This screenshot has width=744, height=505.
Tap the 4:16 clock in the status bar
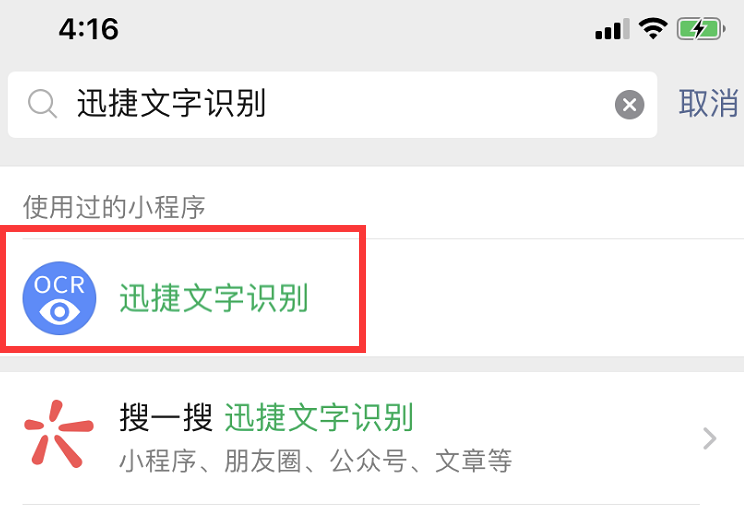coord(89,29)
